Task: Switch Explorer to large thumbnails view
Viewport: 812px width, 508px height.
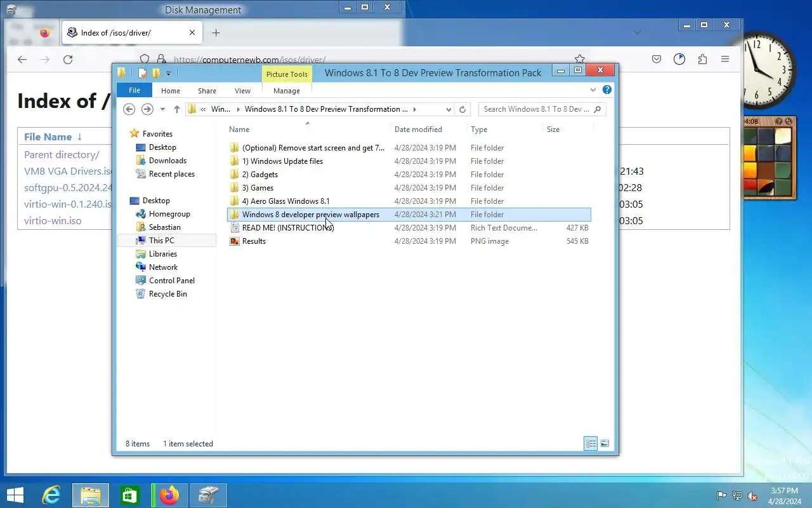Action: (605, 444)
